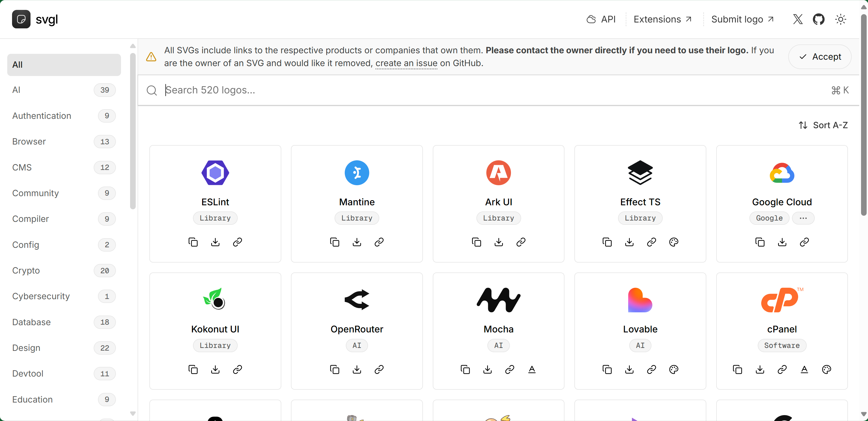Click the sidebar category scrollbar

pyautogui.click(x=133, y=131)
